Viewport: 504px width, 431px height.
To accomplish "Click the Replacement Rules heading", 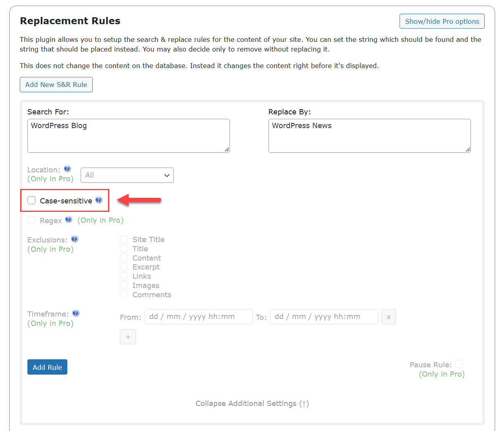I will point(70,21).
